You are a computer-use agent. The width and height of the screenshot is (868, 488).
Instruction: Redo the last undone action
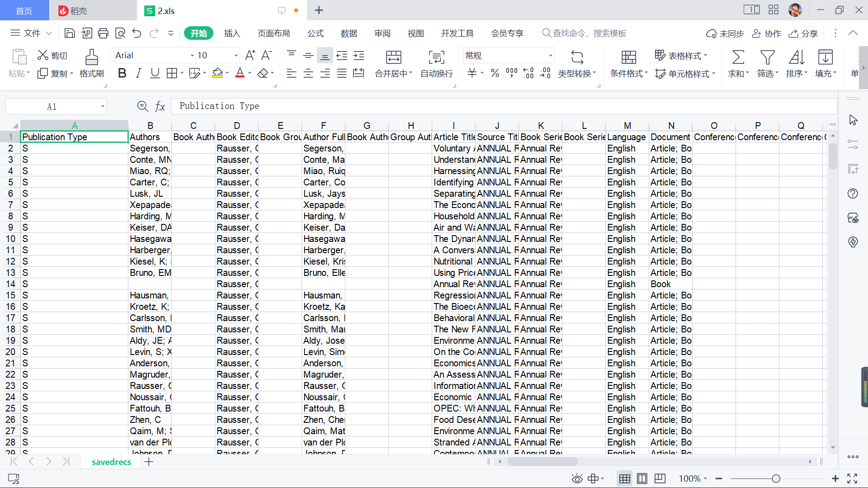pyautogui.click(x=154, y=33)
